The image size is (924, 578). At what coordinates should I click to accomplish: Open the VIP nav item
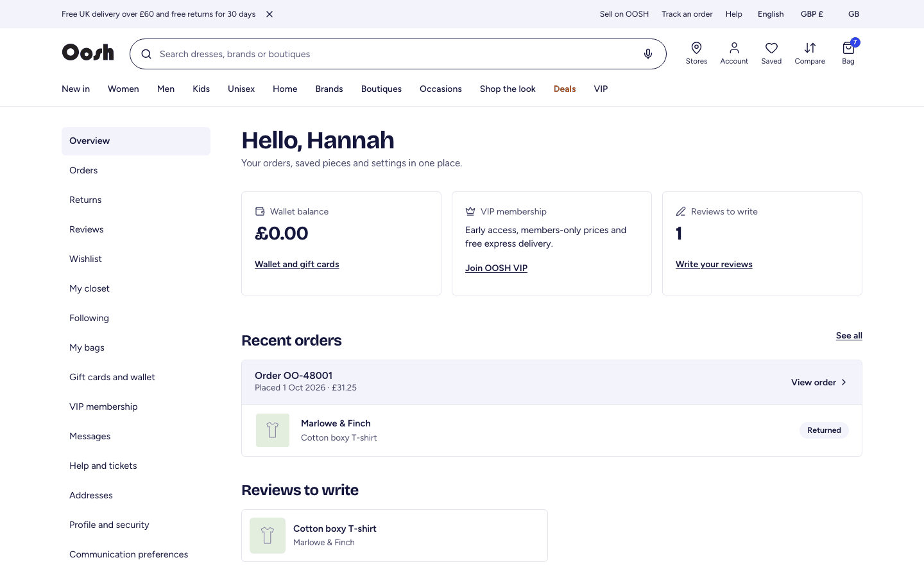[x=601, y=89]
